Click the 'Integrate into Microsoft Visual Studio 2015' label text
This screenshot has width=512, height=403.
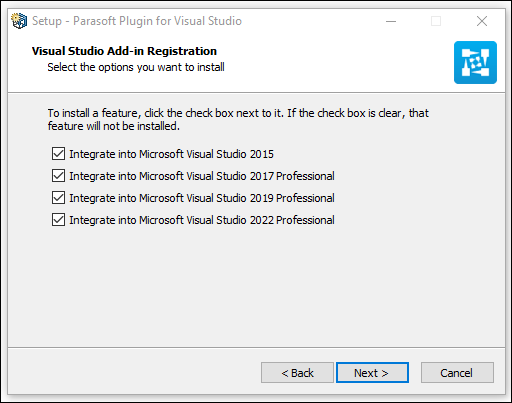pyautogui.click(x=171, y=154)
